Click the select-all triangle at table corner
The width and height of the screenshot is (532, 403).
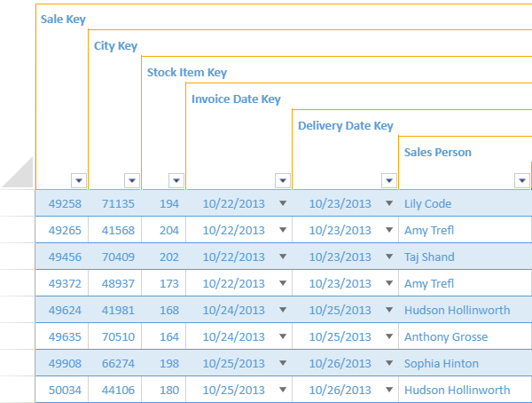(20, 173)
